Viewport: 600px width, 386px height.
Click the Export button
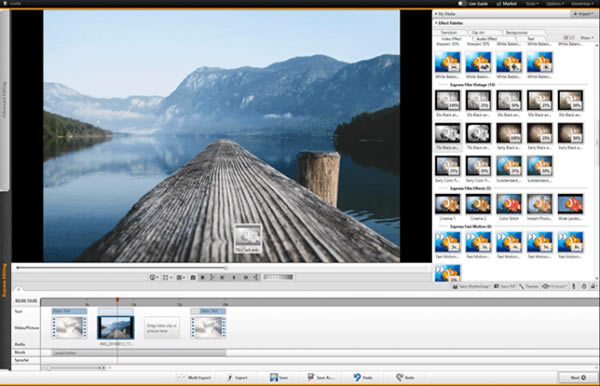(x=237, y=378)
